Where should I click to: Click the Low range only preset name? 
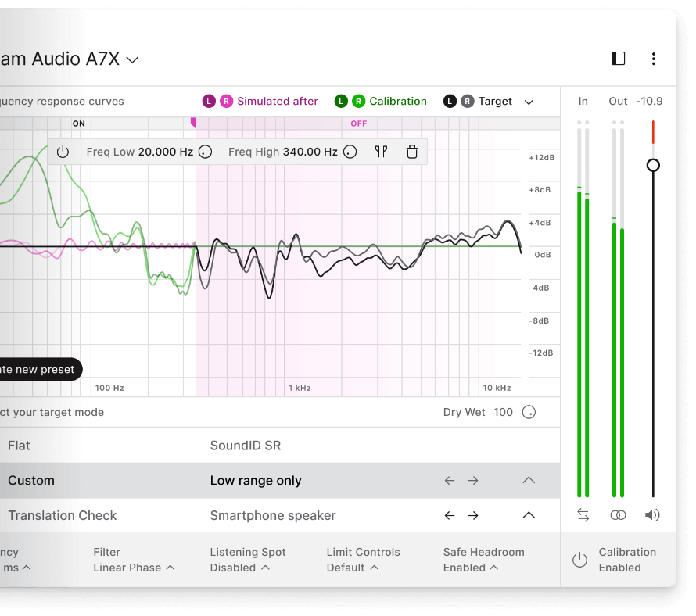[256, 481]
